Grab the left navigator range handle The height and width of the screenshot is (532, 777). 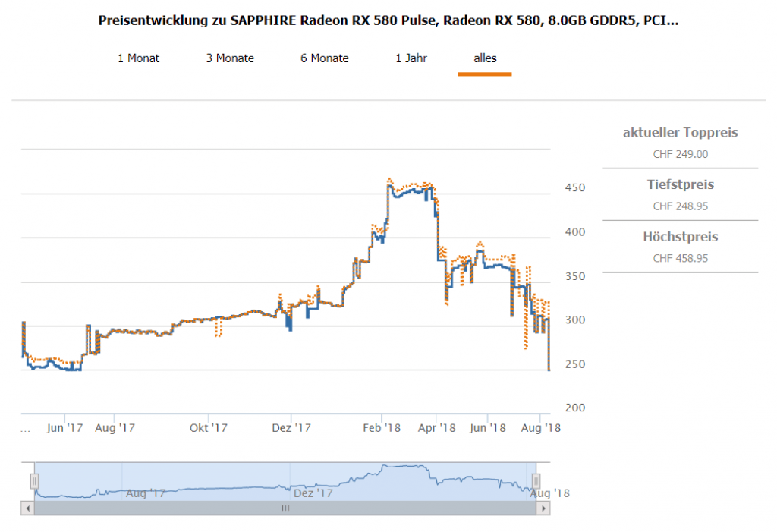click(34, 481)
